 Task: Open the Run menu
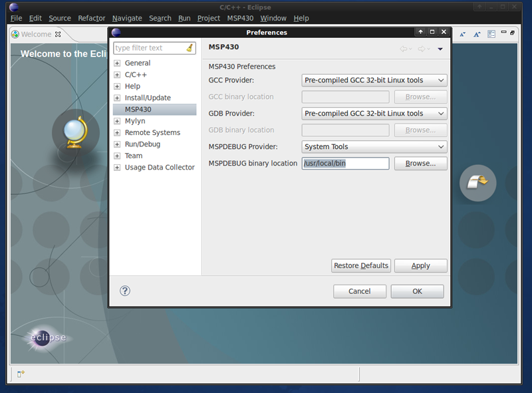tap(184, 19)
